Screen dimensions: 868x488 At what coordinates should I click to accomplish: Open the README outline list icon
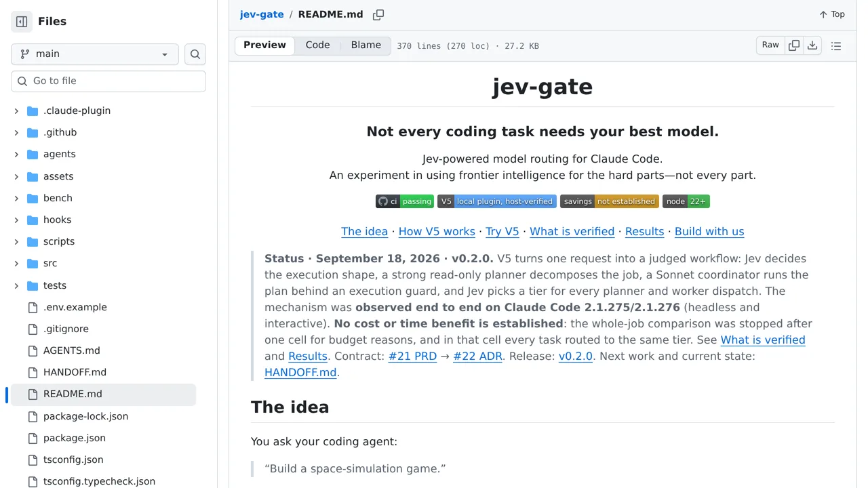836,46
